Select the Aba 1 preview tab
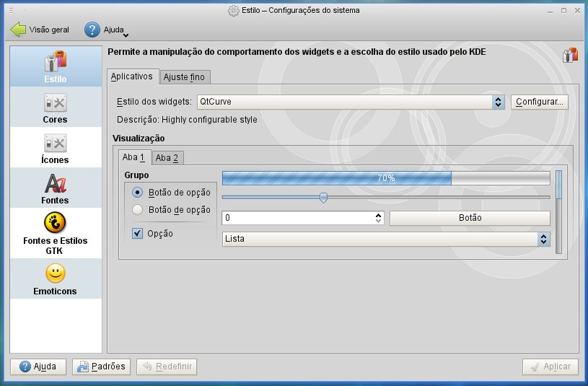Image resolution: width=588 pixels, height=386 pixels. point(134,157)
